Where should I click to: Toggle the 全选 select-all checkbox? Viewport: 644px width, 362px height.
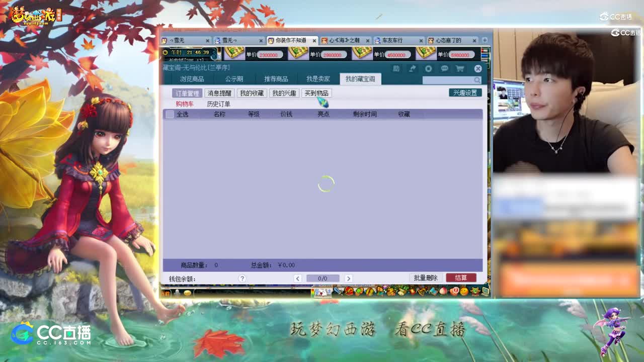pyautogui.click(x=170, y=114)
